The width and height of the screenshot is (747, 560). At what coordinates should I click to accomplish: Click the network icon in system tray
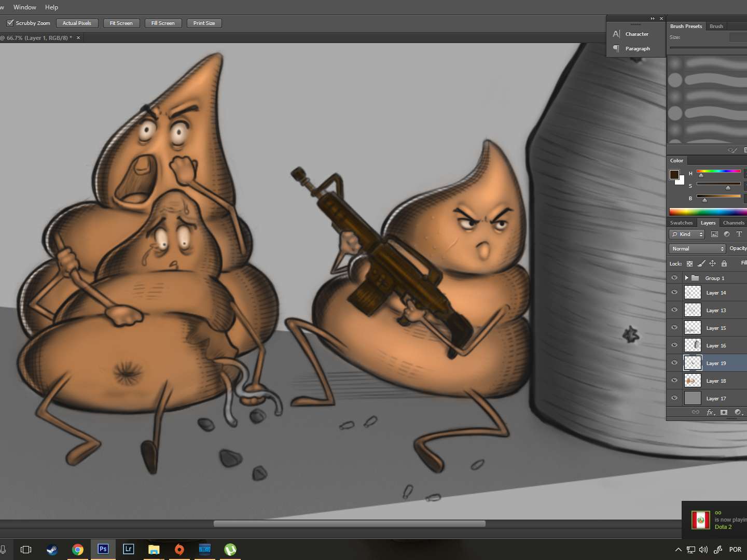(691, 550)
